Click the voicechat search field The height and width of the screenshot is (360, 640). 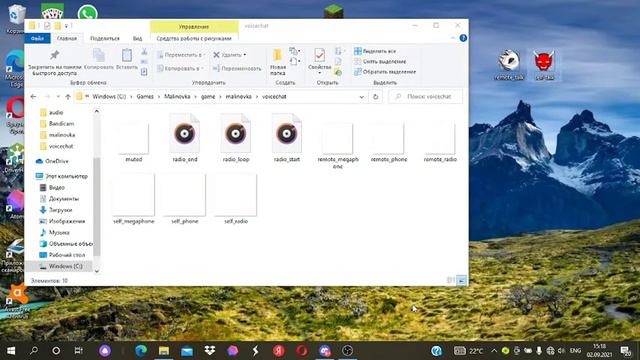(425, 97)
